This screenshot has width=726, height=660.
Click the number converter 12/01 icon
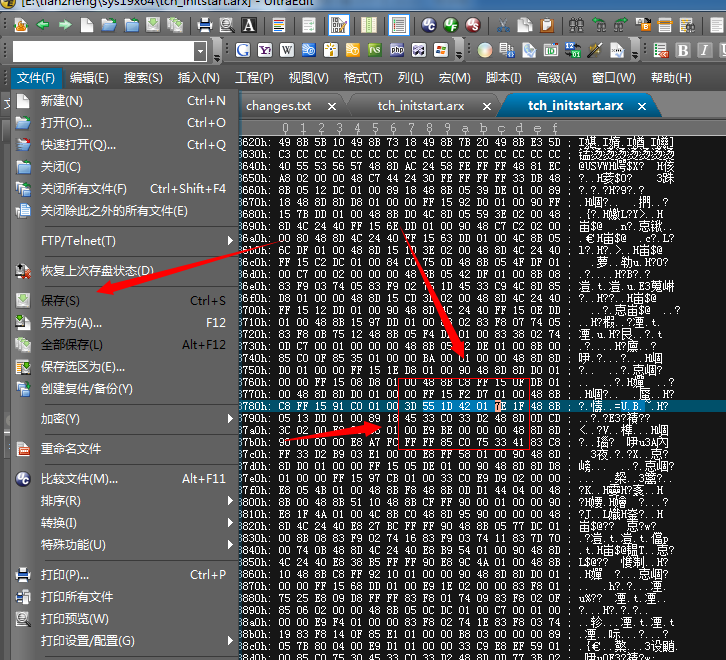(x=573, y=50)
